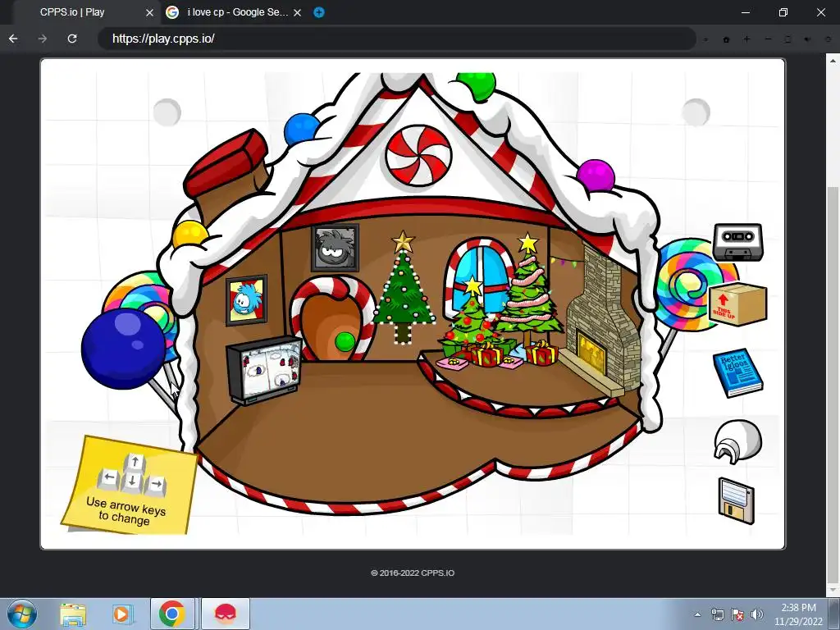
Task: Select the black puffle portrait
Action: point(335,248)
